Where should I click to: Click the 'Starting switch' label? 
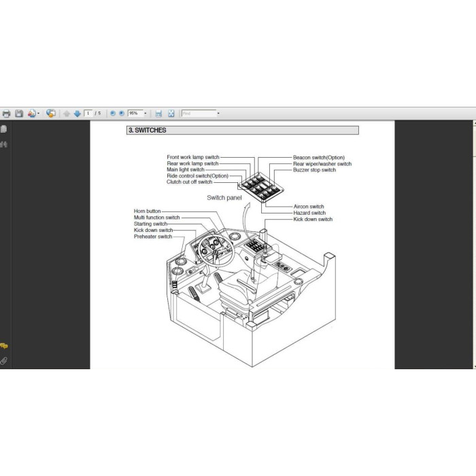click(x=150, y=224)
